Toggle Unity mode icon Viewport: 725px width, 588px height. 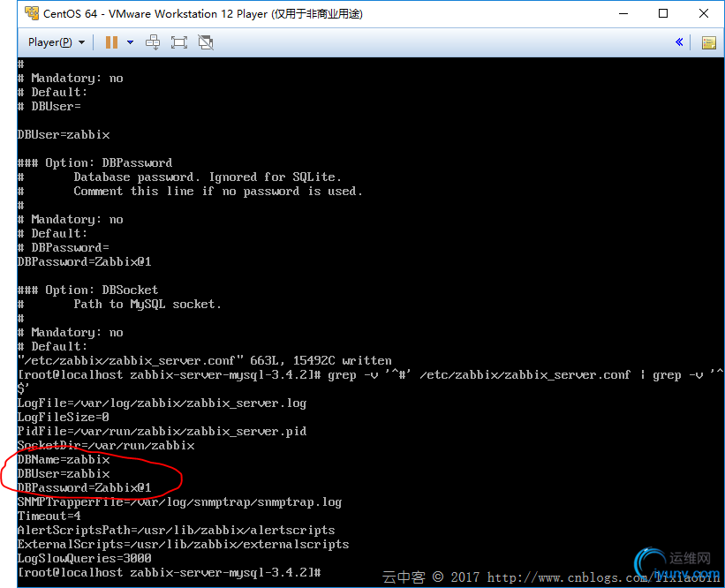206,42
